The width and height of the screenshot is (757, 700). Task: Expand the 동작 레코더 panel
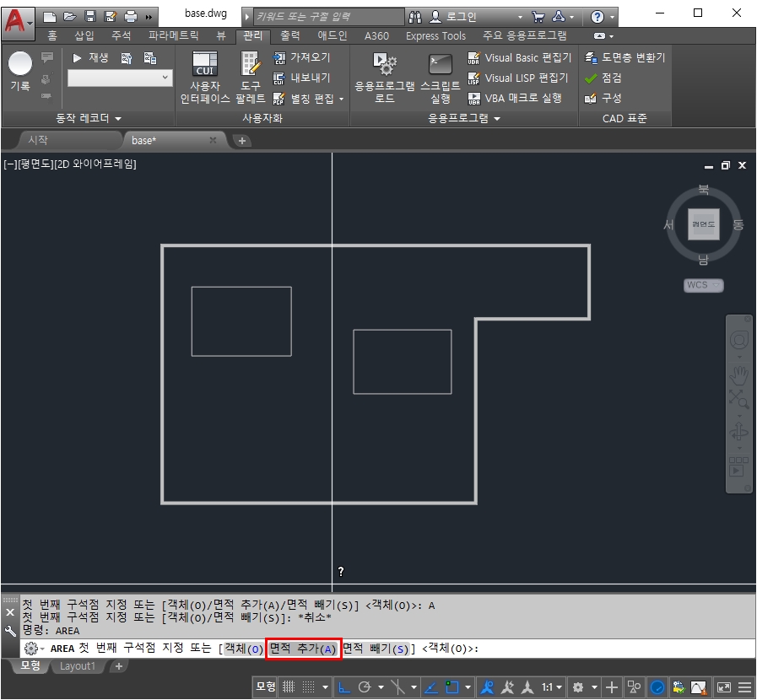coord(89,118)
